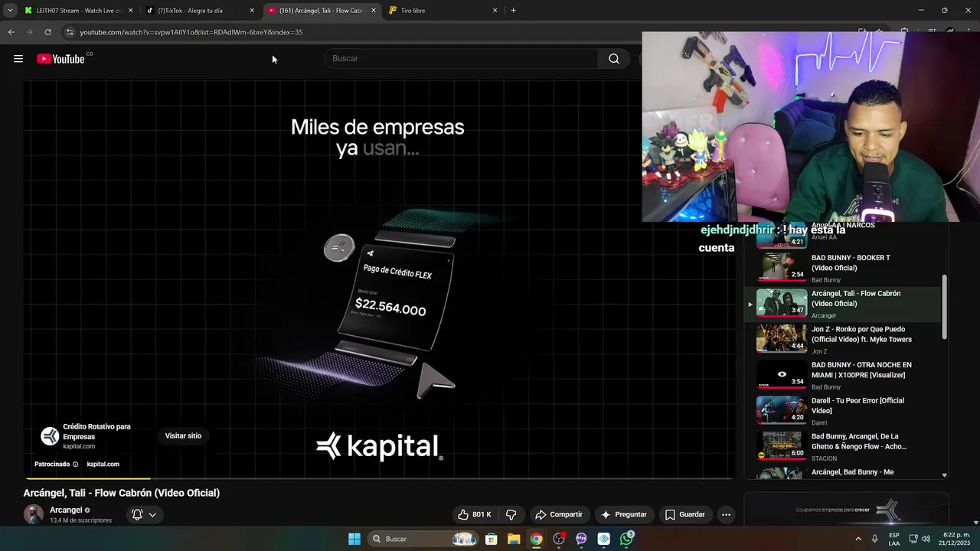Show hidden system tray icons

click(858, 539)
